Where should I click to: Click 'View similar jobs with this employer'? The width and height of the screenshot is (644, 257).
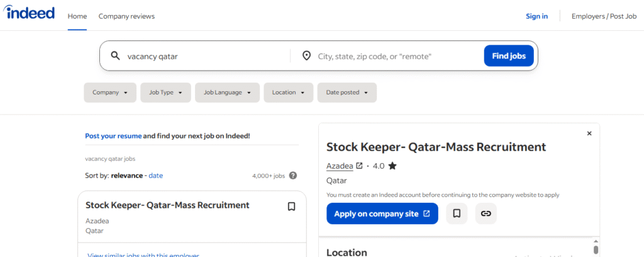click(143, 255)
